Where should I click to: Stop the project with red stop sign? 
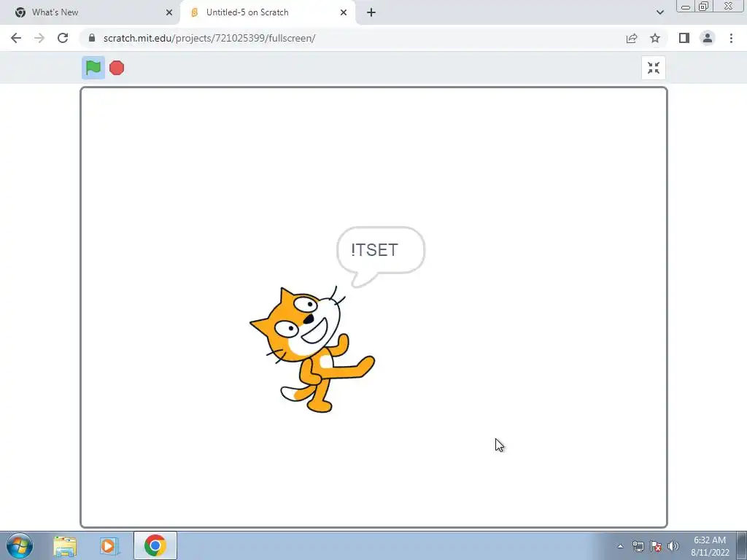pyautogui.click(x=117, y=68)
